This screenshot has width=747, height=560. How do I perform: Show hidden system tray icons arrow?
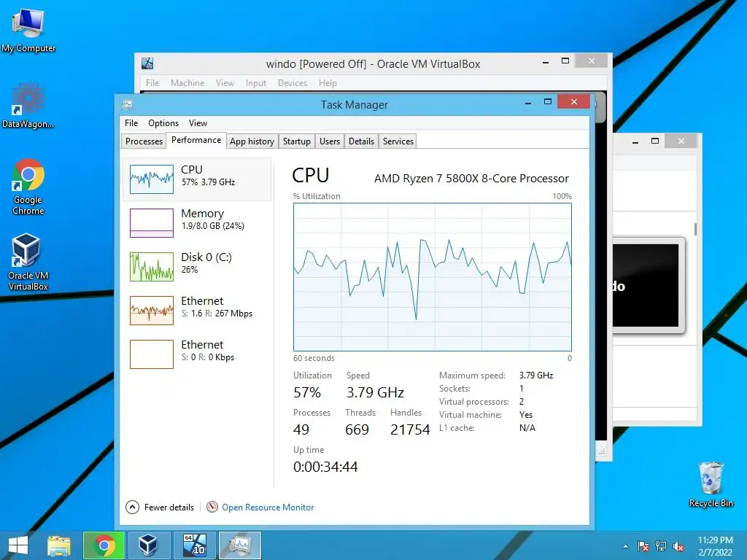click(625, 546)
